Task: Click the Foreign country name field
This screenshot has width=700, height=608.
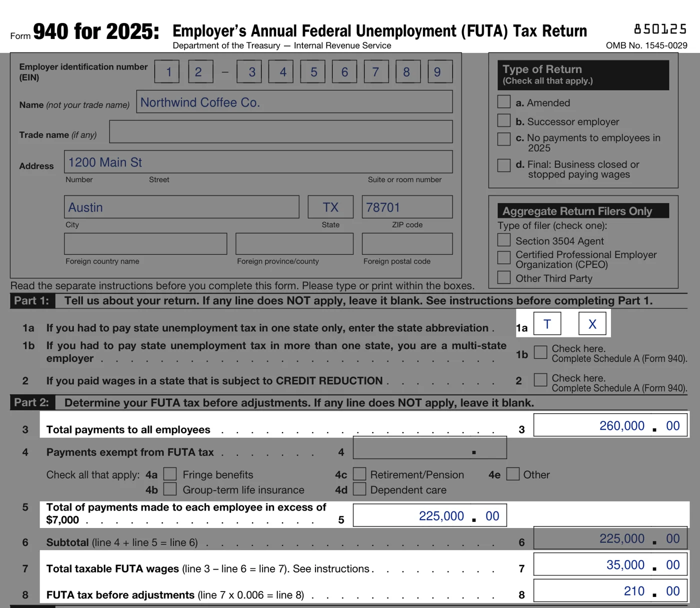Action: pyautogui.click(x=145, y=243)
